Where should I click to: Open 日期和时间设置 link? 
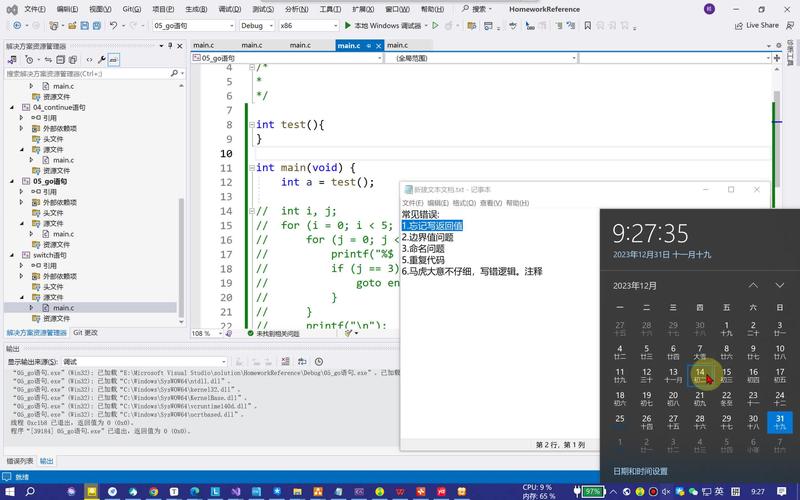[x=640, y=471]
